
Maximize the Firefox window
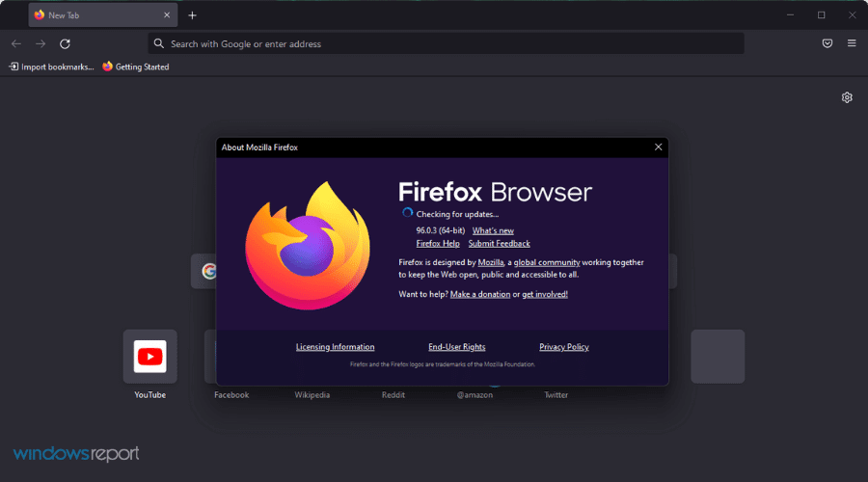(x=822, y=14)
